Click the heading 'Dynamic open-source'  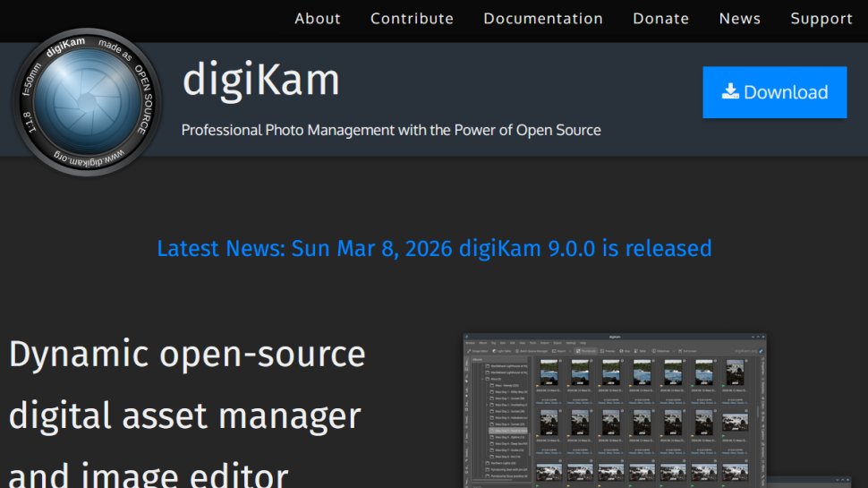click(187, 354)
